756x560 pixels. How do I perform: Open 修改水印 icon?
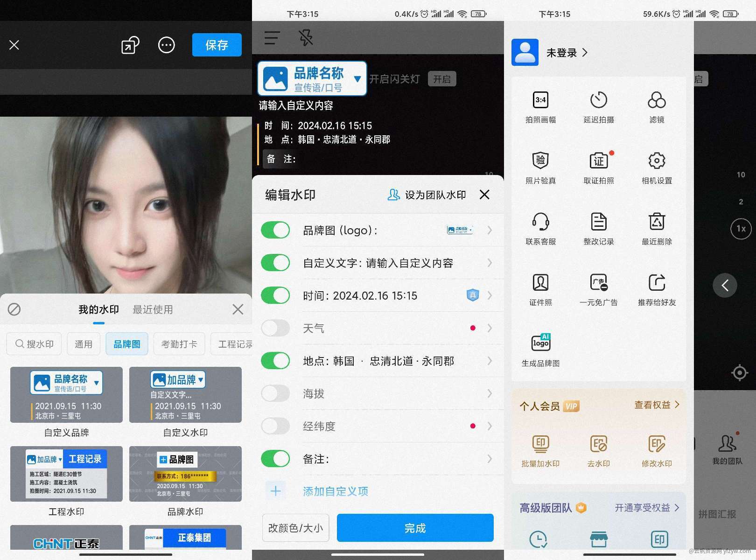click(x=657, y=443)
